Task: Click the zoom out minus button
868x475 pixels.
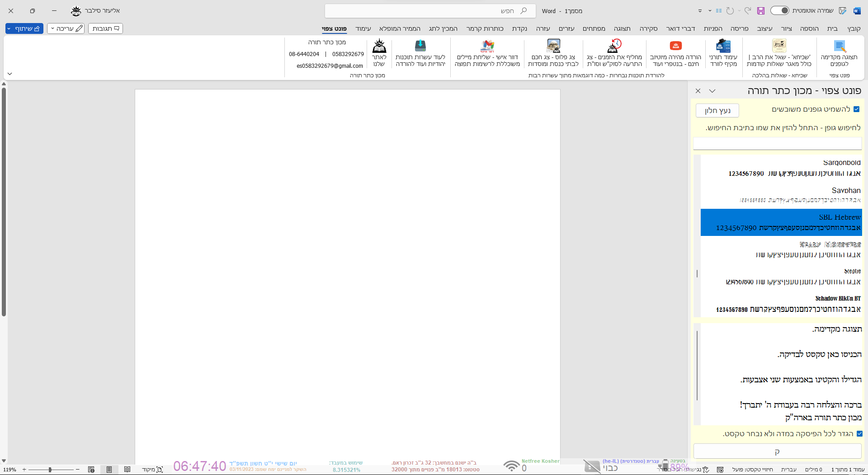Action: coord(78,470)
